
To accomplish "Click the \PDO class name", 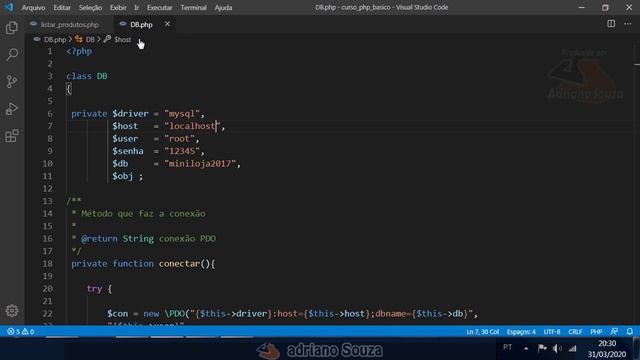I will pyautogui.click(x=174, y=313).
